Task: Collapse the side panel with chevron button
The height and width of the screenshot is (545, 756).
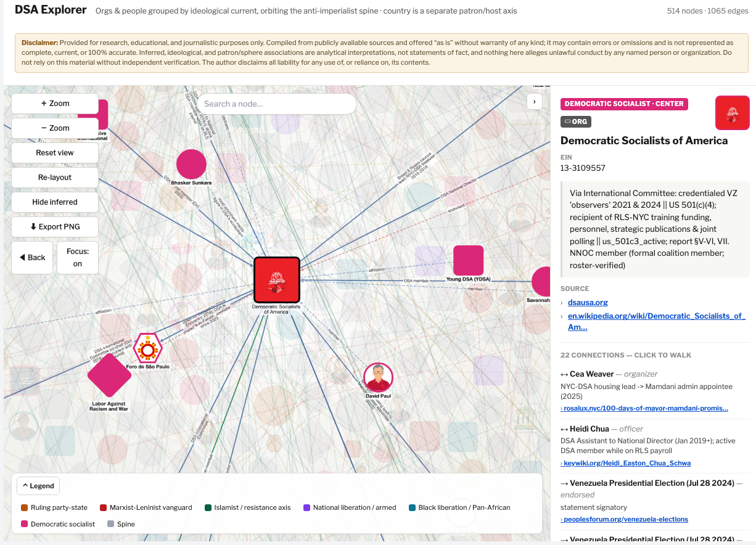Action: [x=534, y=101]
